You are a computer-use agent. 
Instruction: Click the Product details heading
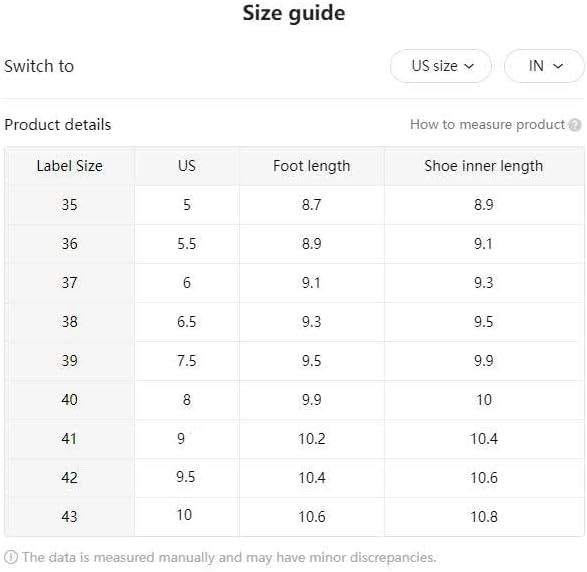pos(58,125)
